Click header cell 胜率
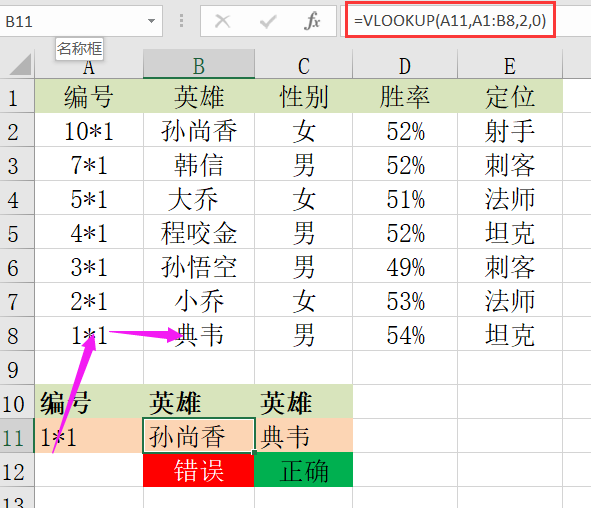Image resolution: width=591 pixels, height=508 pixels. click(405, 96)
